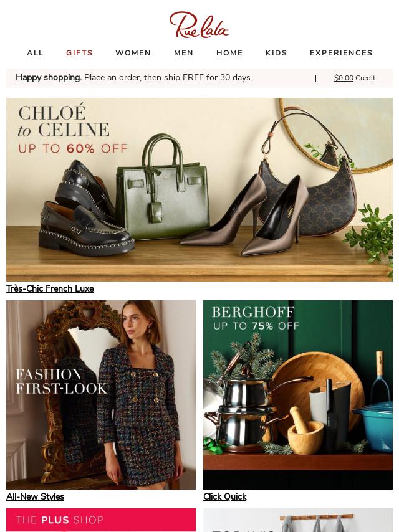Open The Plus Shop banner

point(101,520)
